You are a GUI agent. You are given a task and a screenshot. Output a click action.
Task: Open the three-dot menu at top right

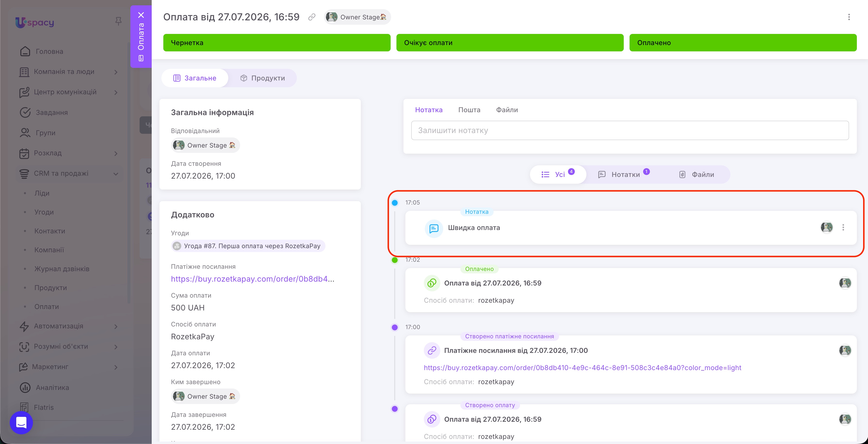[x=849, y=17]
